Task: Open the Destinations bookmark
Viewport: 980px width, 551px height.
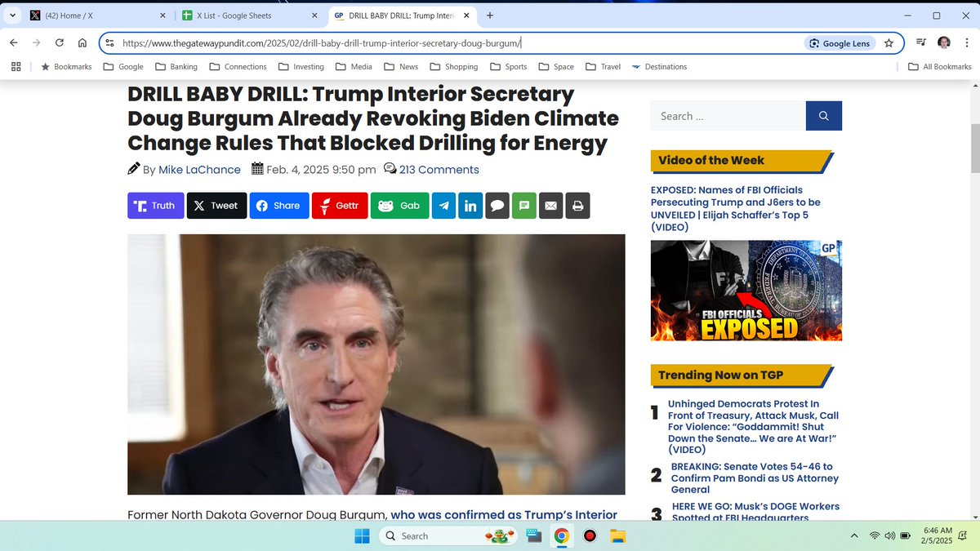Action: (x=659, y=67)
